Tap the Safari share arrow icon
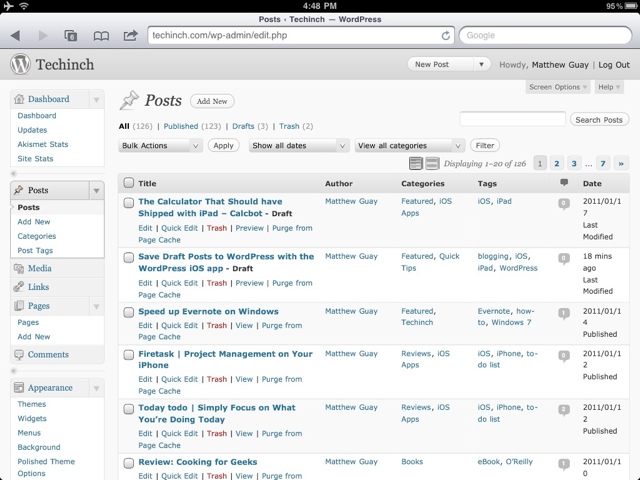 pyautogui.click(x=130, y=36)
